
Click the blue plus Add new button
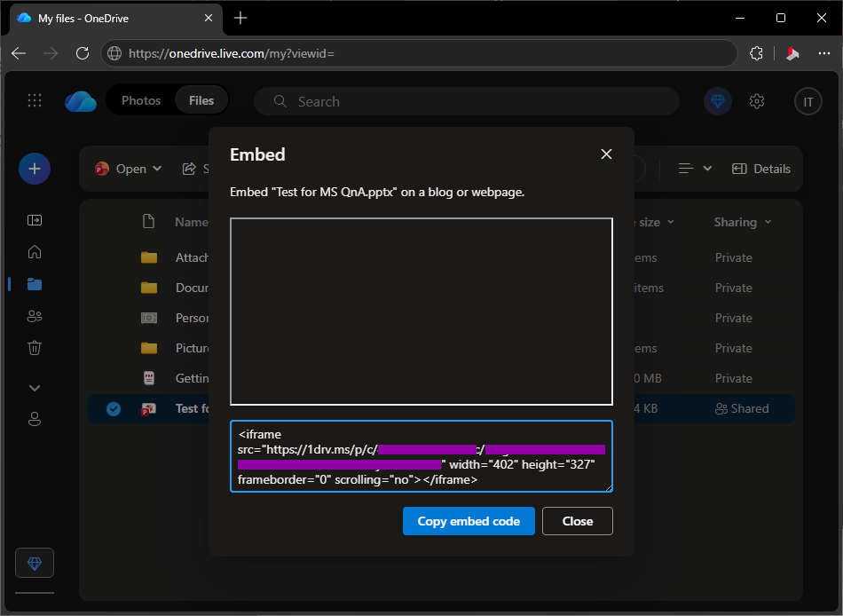(35, 169)
